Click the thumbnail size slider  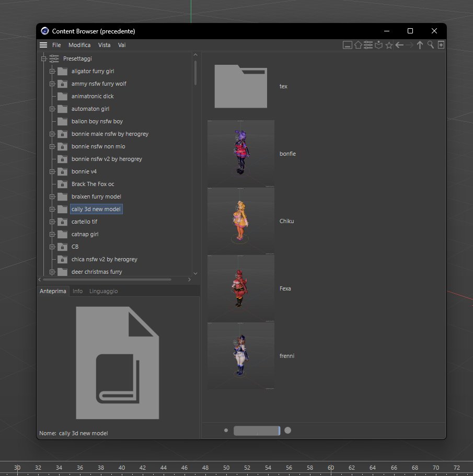[257, 431]
